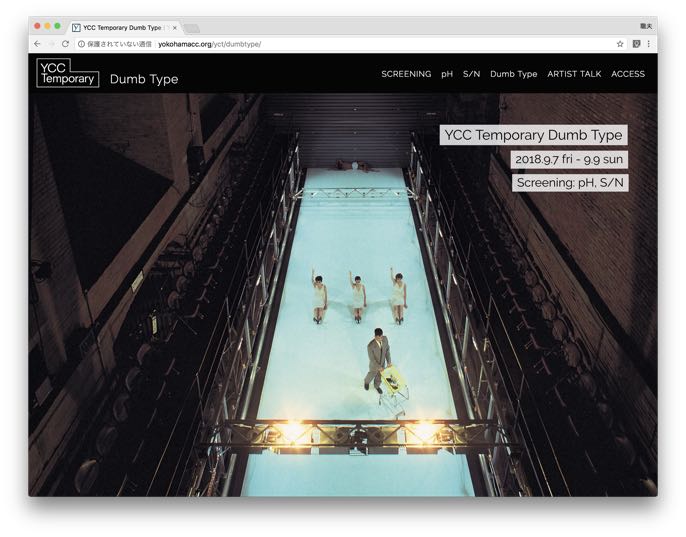The image size is (686, 537).
Task: Click the extension icon next to star
Action: click(637, 44)
